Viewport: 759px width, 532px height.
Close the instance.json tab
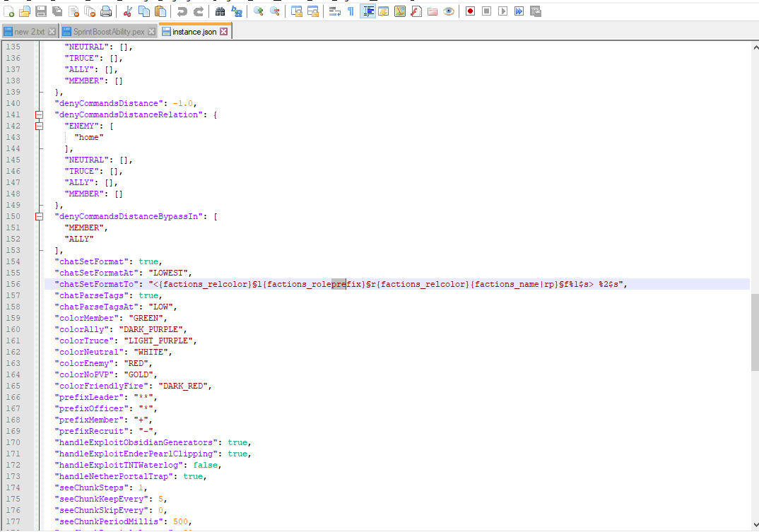click(223, 32)
